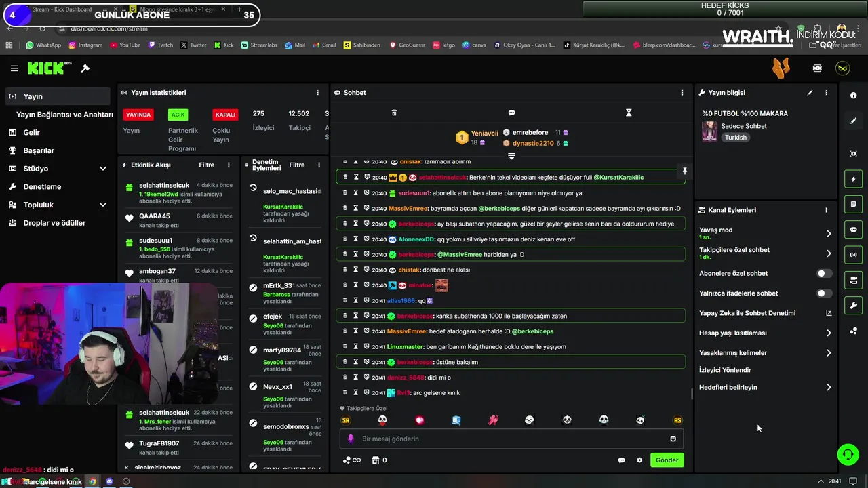This screenshot has width=868, height=488.
Task: Open Başarılar in left sidebar
Action: (39, 150)
